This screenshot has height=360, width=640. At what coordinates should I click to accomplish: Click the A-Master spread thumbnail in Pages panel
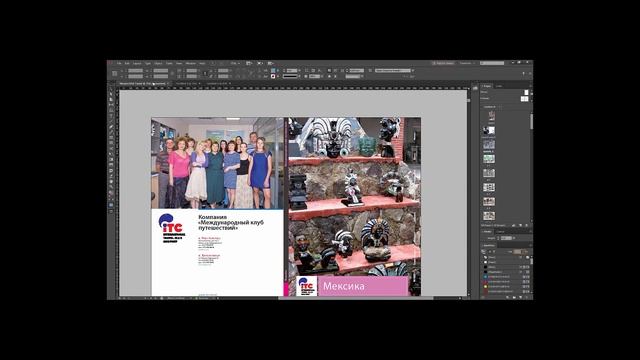tap(524, 98)
